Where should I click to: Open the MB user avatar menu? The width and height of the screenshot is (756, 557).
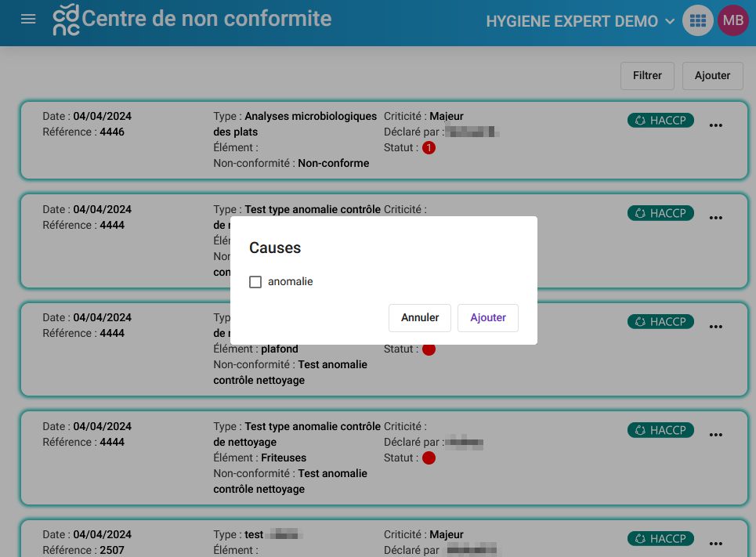point(733,20)
